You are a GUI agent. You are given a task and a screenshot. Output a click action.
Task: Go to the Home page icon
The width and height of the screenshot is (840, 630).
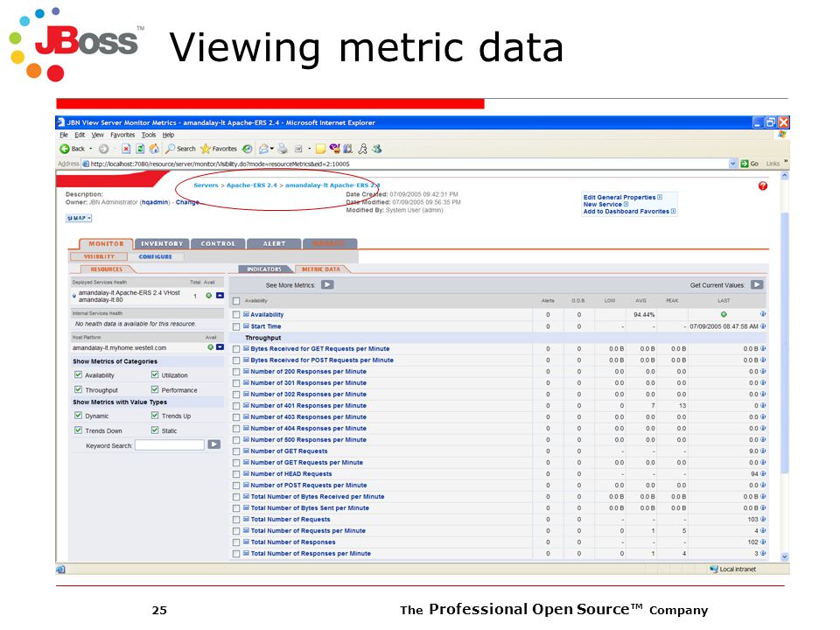pos(154,149)
